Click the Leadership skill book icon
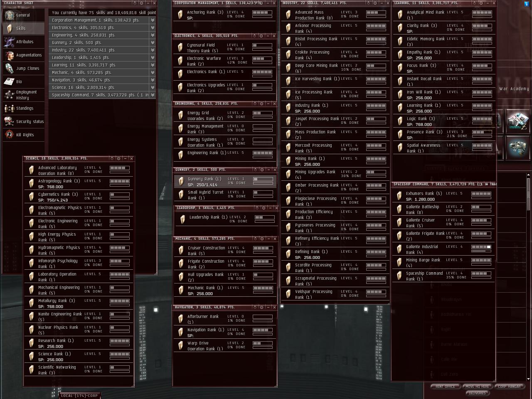Screen dimensions: 532x399 click(182, 219)
